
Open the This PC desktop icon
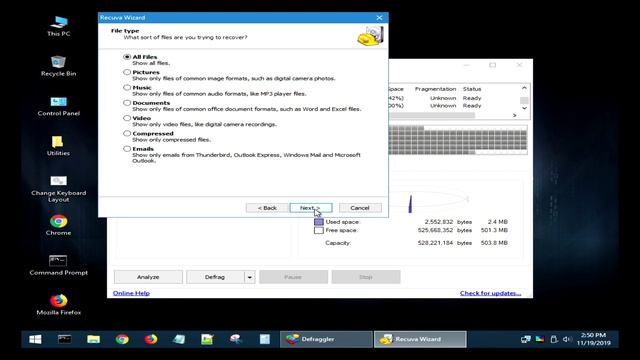click(58, 26)
